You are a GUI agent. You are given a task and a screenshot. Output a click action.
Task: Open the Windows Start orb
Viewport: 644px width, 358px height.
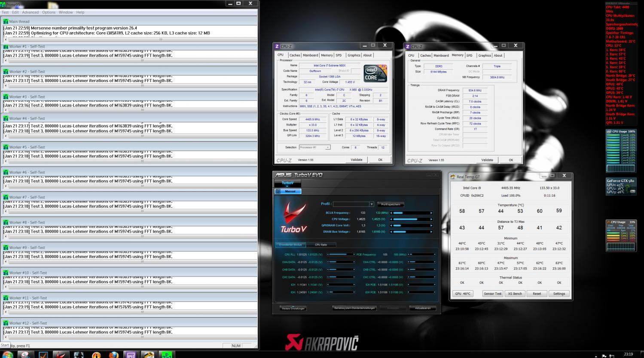(8, 355)
